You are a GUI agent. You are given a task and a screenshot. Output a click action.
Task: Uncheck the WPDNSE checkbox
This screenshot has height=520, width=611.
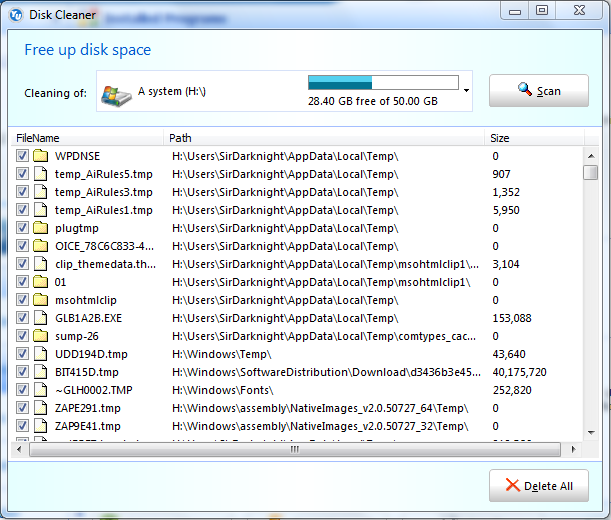coord(22,156)
